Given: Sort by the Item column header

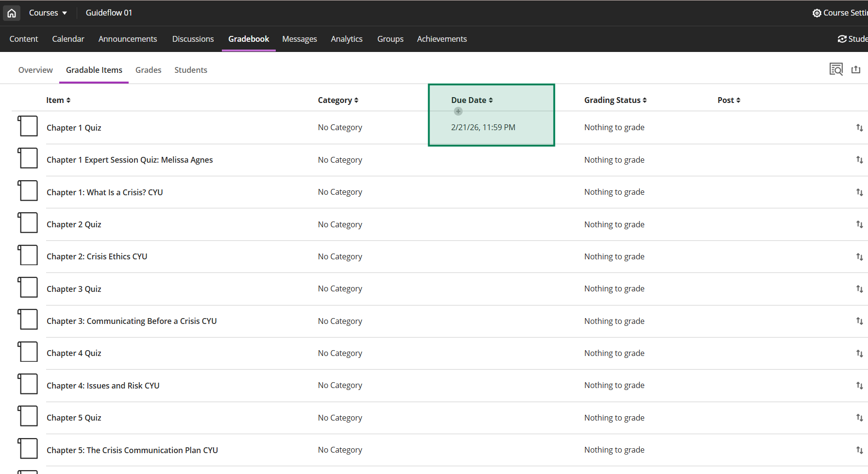Looking at the screenshot, I should (x=58, y=100).
